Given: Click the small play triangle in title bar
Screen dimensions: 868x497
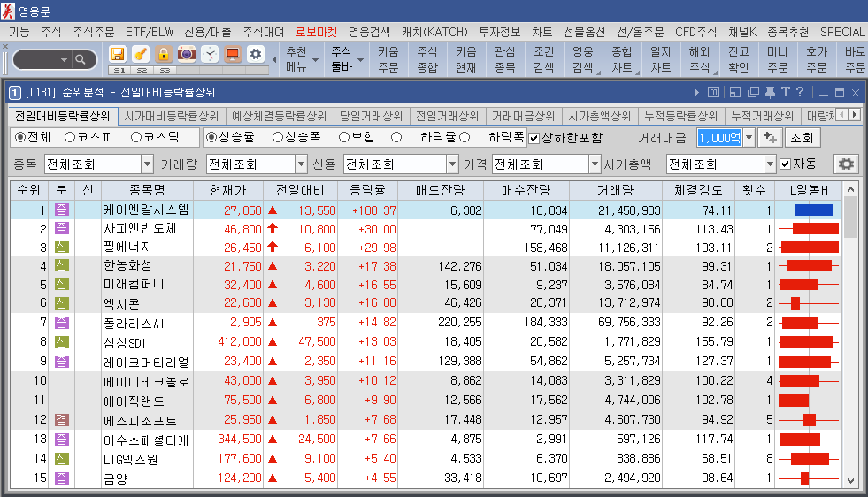Looking at the screenshot, I should (x=697, y=93).
